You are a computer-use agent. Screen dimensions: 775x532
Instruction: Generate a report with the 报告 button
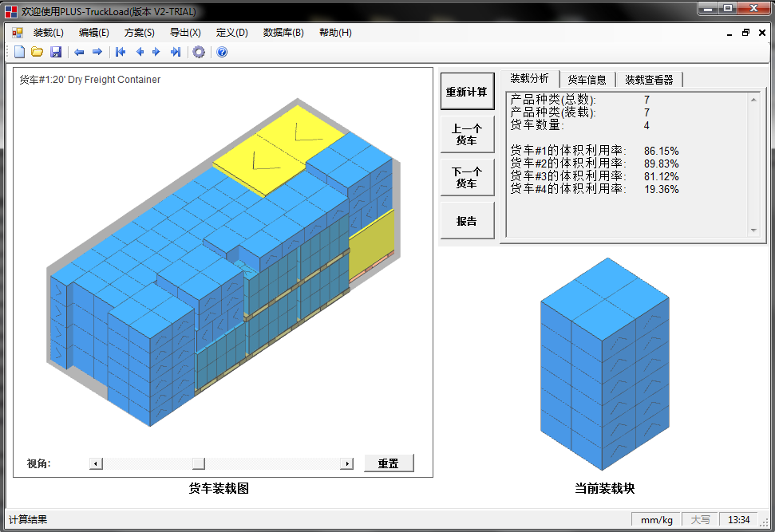[x=467, y=219]
